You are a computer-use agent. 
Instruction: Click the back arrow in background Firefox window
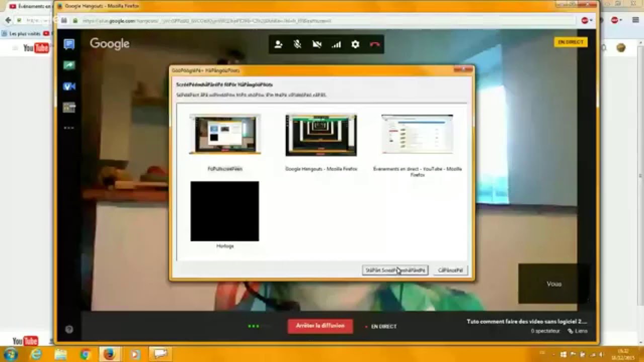tap(8, 20)
